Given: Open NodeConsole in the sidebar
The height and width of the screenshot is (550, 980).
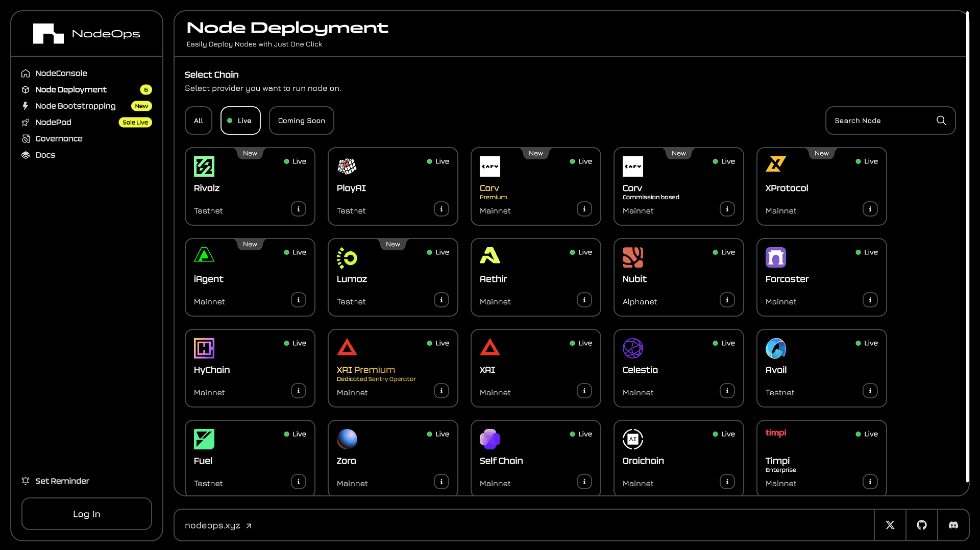Looking at the screenshot, I should (x=61, y=73).
